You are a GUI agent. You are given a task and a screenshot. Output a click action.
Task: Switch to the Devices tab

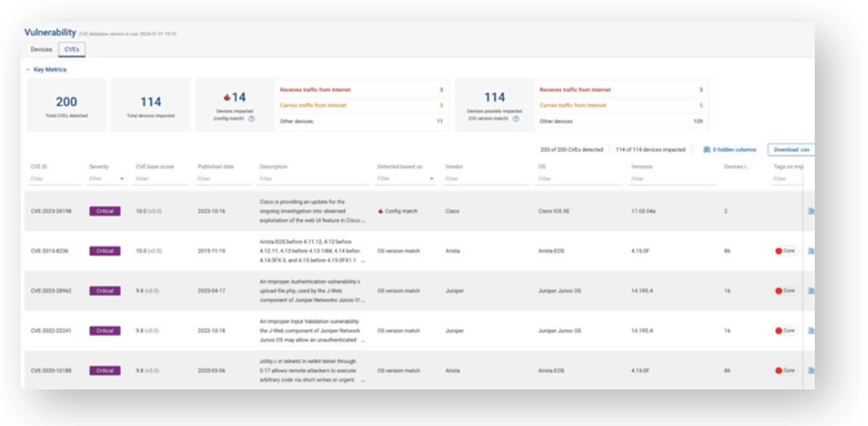41,50
